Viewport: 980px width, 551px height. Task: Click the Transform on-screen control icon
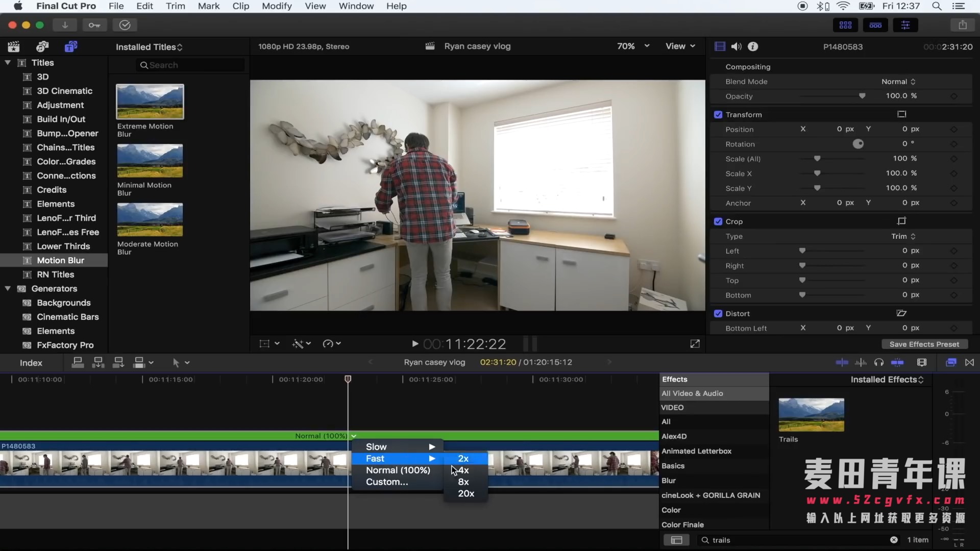pos(902,114)
